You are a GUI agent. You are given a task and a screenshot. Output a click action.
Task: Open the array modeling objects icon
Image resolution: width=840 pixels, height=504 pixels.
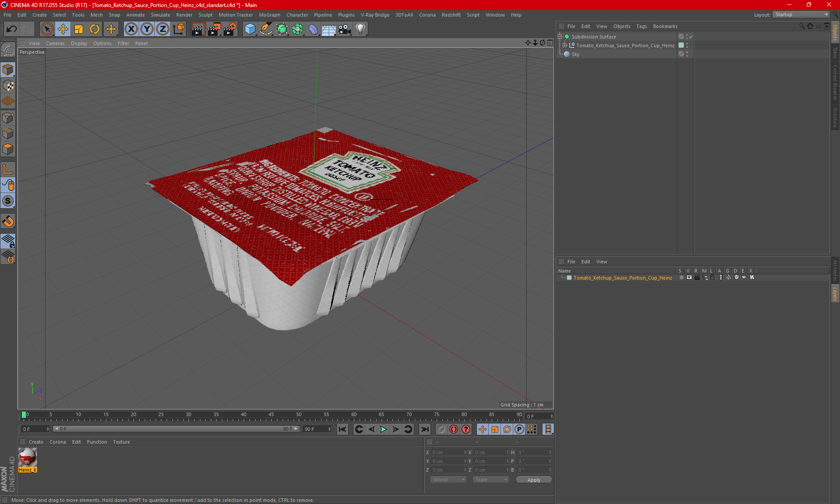[297, 29]
